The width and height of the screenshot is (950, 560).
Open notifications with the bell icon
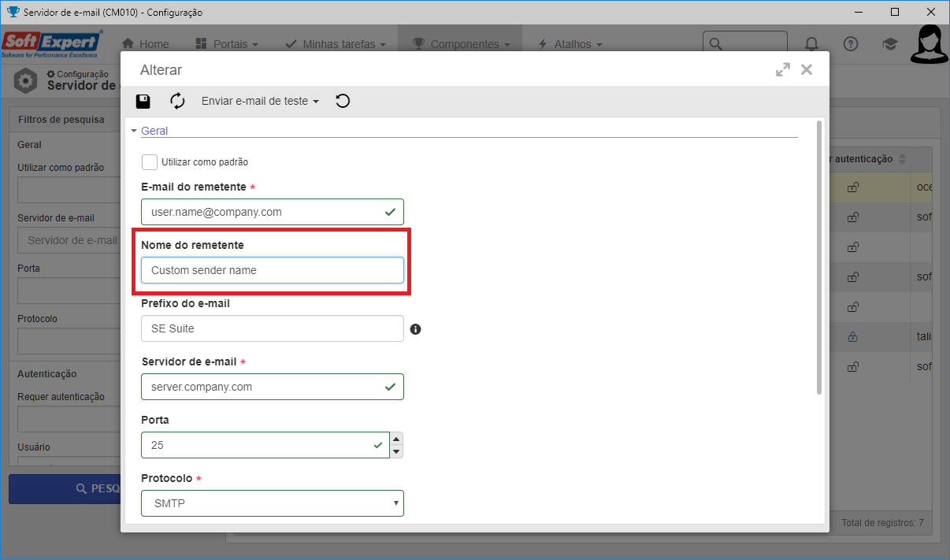point(811,44)
